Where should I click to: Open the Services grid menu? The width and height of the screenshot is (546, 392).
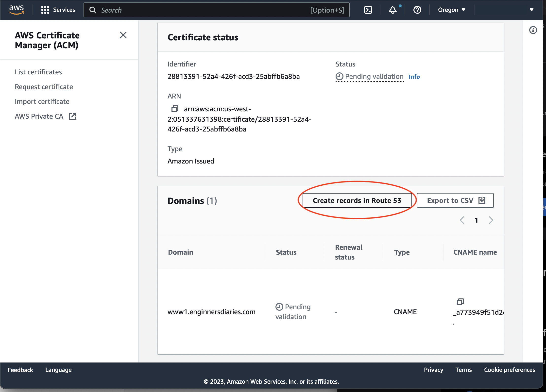[58, 10]
